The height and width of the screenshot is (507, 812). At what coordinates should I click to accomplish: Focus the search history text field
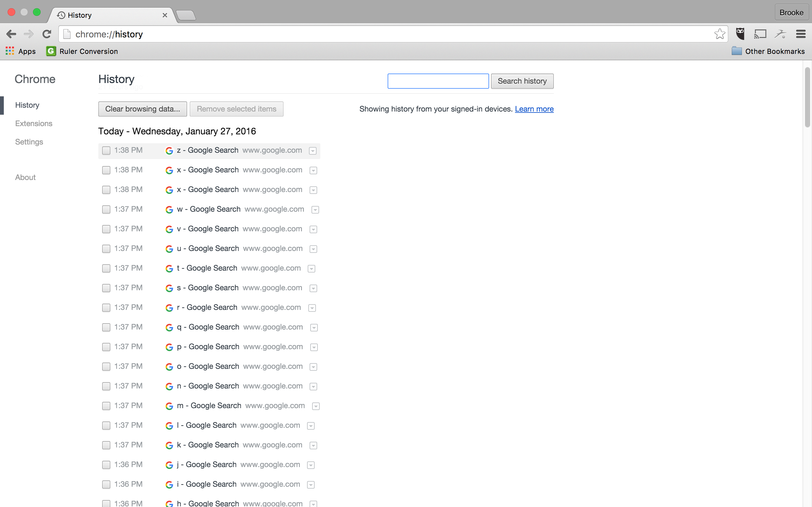click(438, 81)
